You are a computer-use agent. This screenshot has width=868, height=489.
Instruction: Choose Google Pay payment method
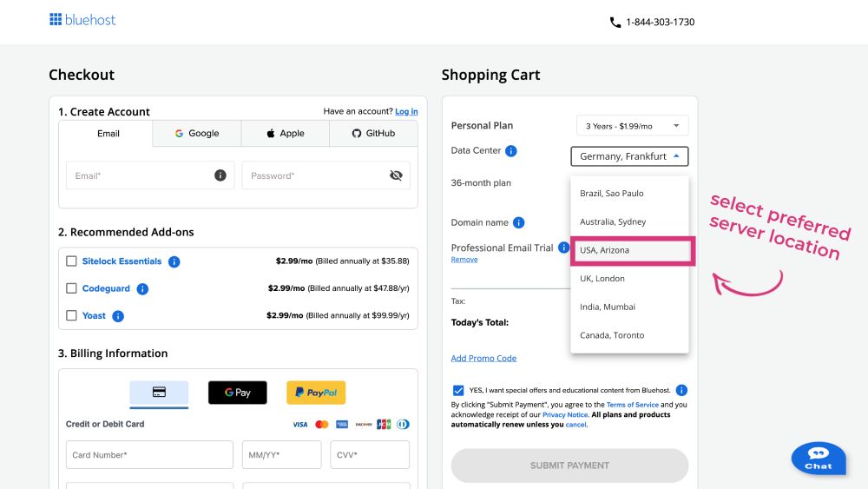coord(238,393)
